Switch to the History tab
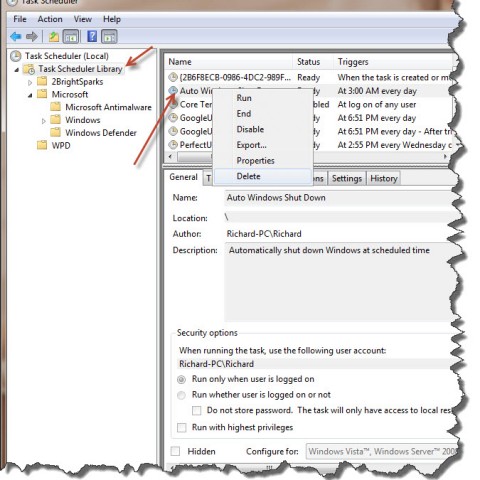The image size is (480, 480). click(x=384, y=179)
